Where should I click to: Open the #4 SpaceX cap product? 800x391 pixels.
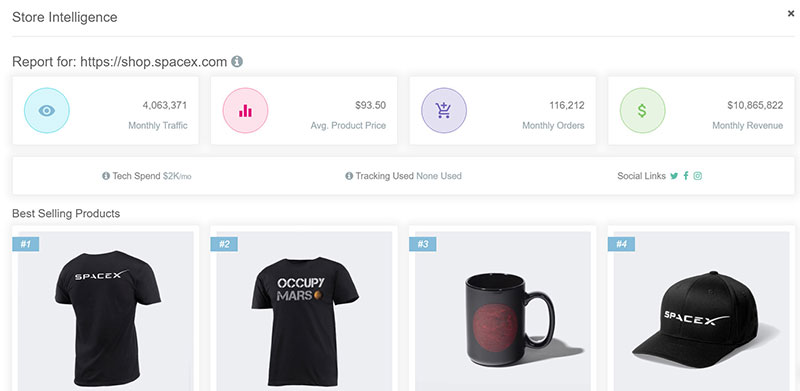(x=701, y=311)
